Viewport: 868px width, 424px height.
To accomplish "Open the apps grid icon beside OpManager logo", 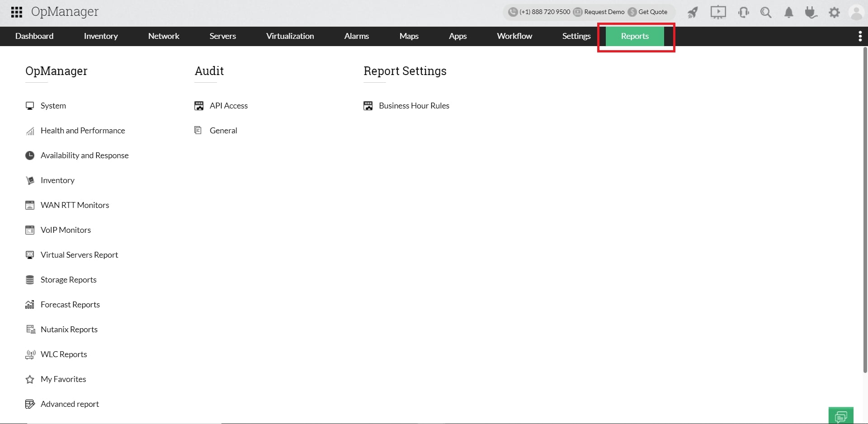I will coord(16,12).
